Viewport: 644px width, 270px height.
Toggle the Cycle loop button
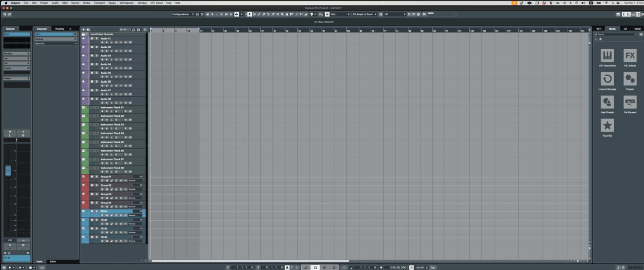(306, 267)
